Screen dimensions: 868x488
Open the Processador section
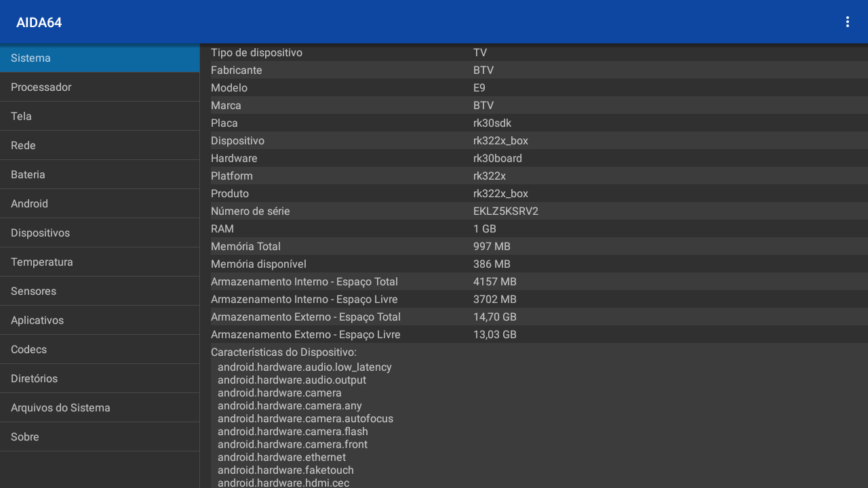pos(99,87)
